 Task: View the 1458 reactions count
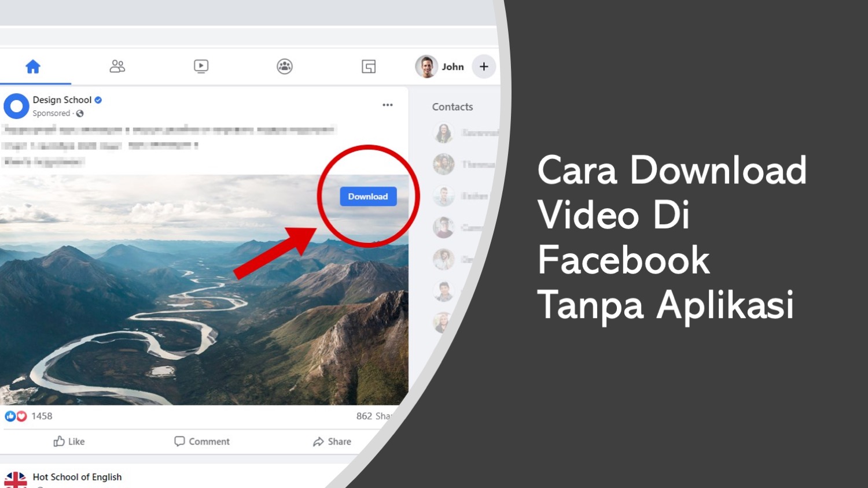click(x=42, y=416)
